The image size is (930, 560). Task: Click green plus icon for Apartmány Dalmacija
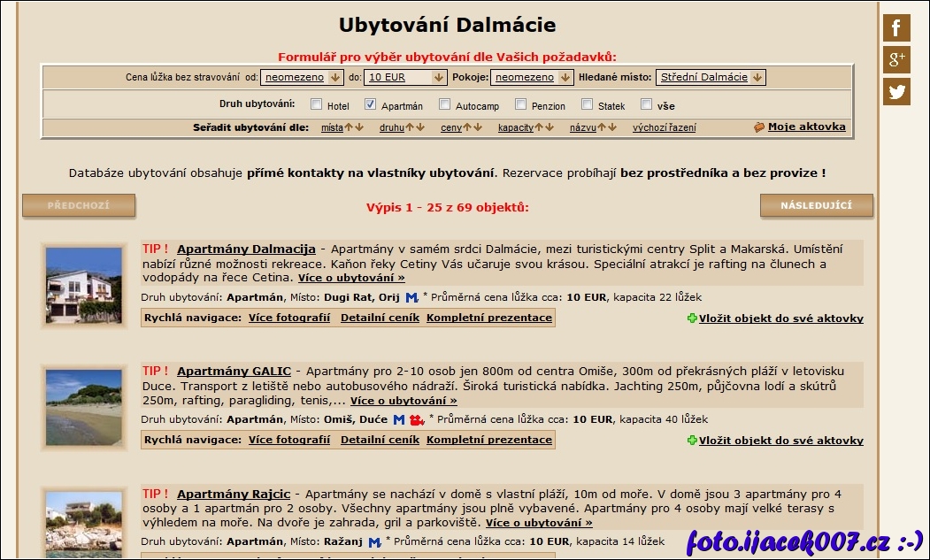[692, 318]
